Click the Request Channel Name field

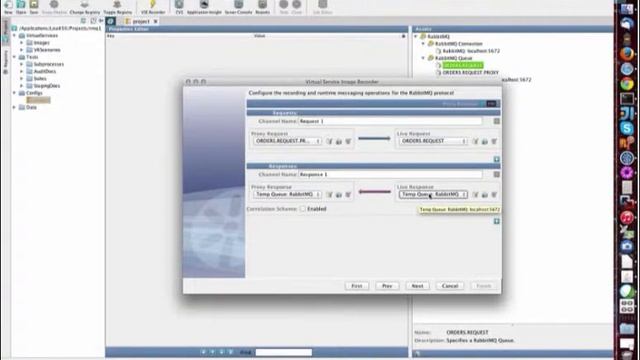click(x=390, y=121)
